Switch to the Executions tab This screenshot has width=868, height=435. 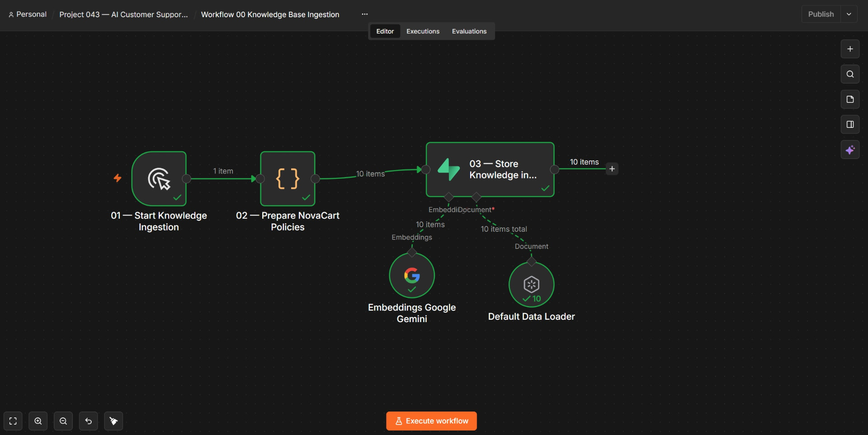423,31
